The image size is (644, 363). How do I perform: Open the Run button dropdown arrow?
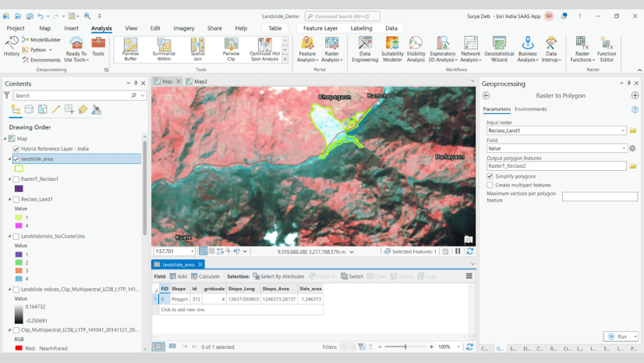[635, 336]
